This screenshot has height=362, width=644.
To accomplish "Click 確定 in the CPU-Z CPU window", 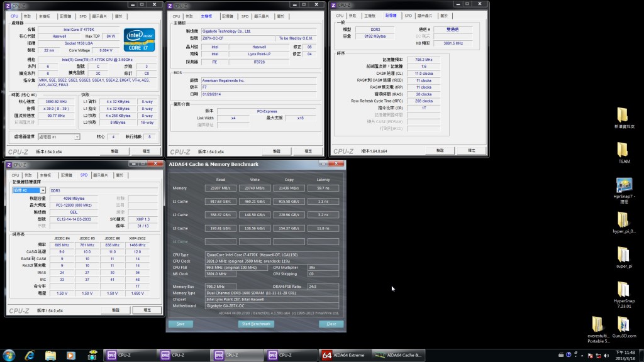I will [146, 151].
